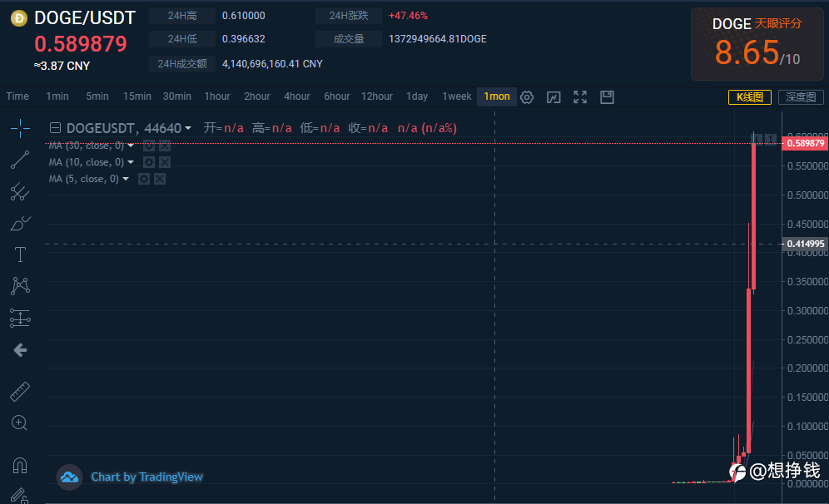This screenshot has height=504, width=829.
Task: Toggle fullscreen chart mode
Action: (580, 97)
